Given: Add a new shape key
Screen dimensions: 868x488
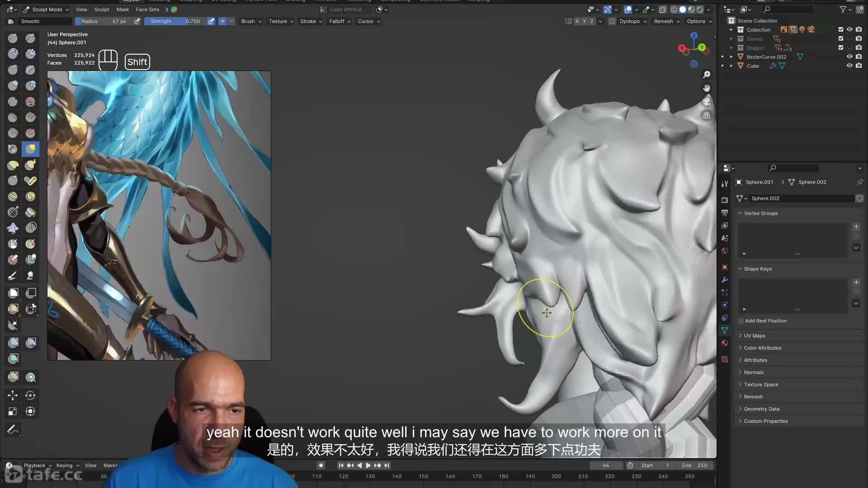Looking at the screenshot, I should [x=856, y=282].
